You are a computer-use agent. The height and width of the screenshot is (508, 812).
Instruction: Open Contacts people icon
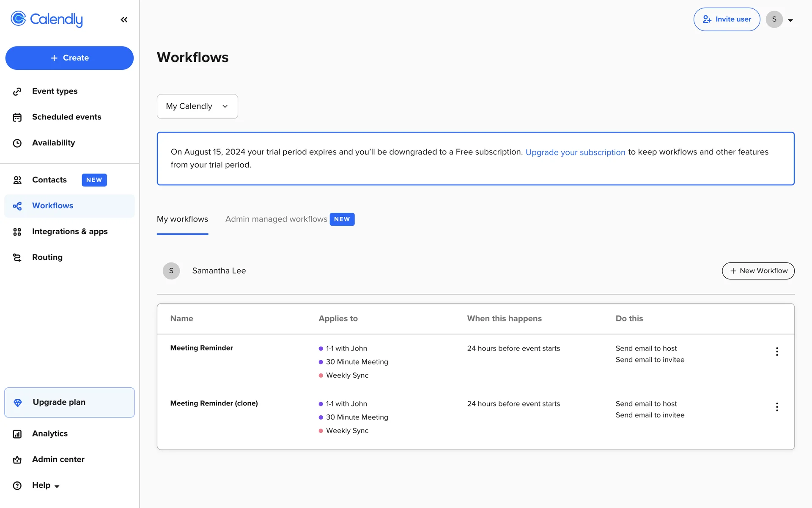pyautogui.click(x=17, y=180)
